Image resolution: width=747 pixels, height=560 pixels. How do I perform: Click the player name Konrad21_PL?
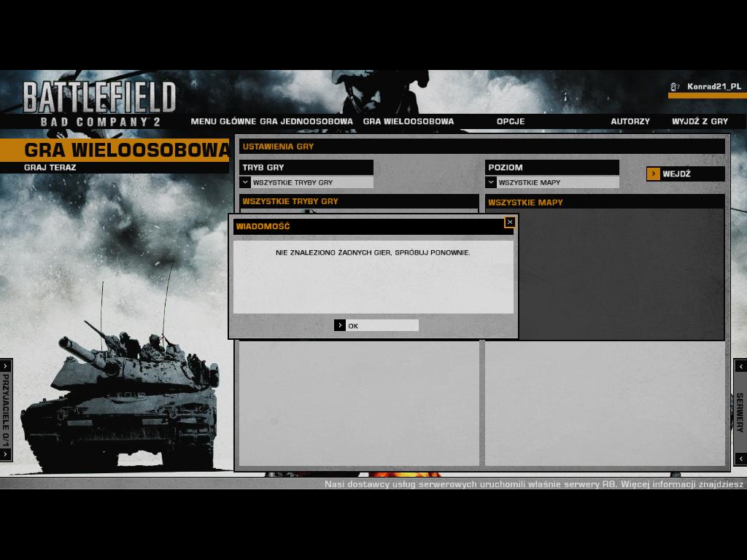[x=713, y=86]
